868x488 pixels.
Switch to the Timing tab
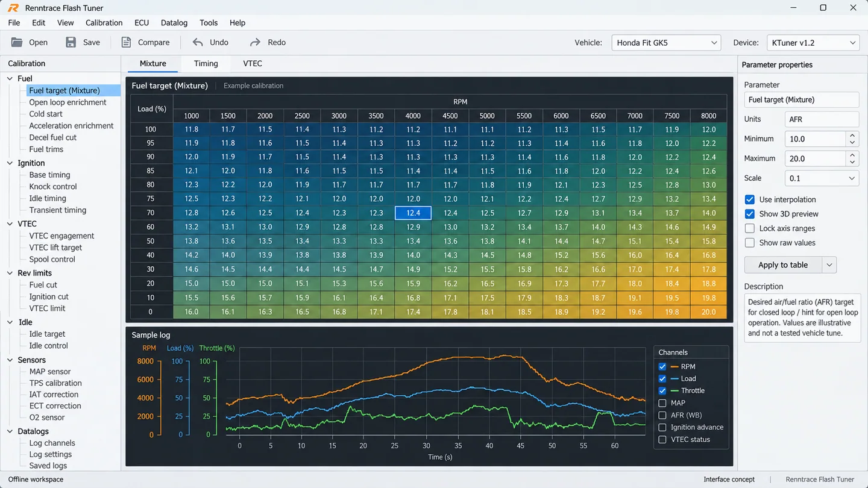[206, 63]
